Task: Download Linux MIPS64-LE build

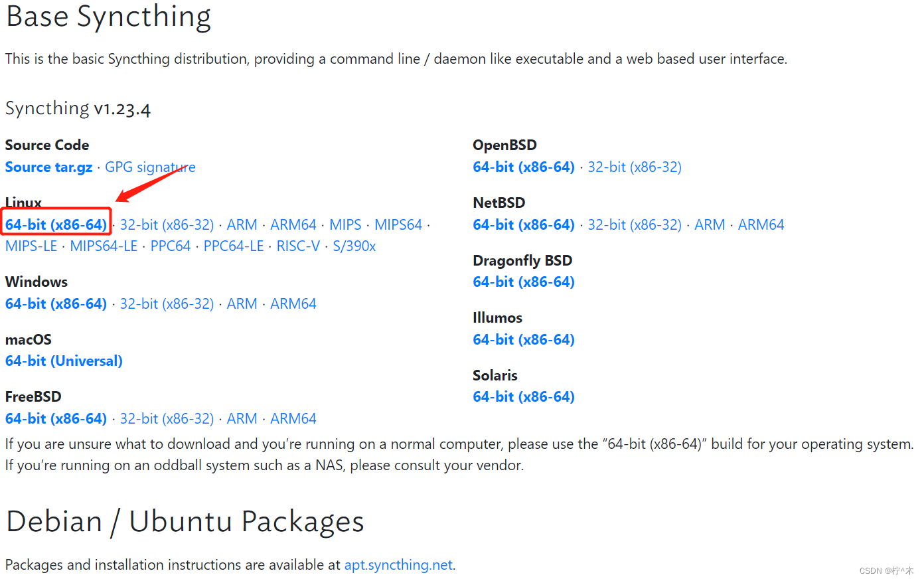Action: tap(104, 246)
